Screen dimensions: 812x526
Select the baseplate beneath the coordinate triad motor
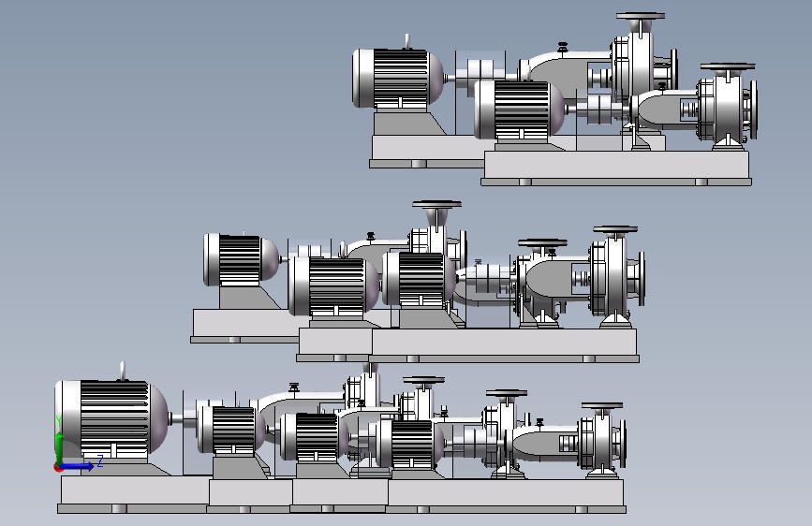[x=135, y=494]
